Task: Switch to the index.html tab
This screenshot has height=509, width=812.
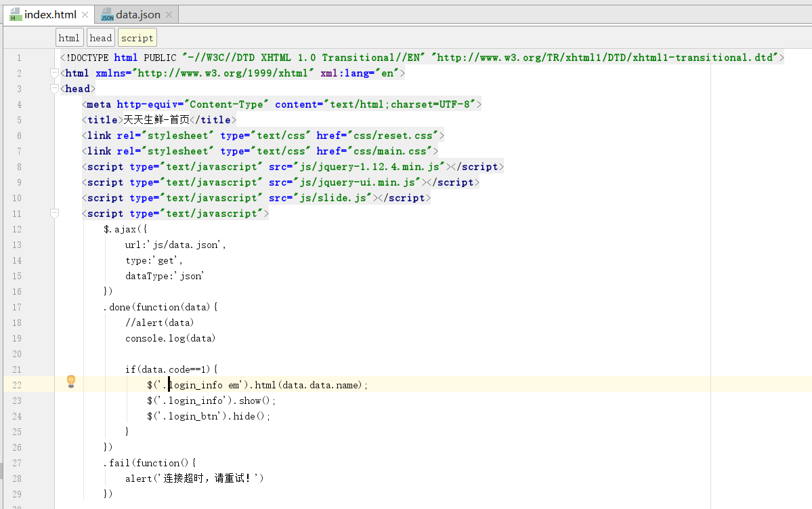Action: 49,14
